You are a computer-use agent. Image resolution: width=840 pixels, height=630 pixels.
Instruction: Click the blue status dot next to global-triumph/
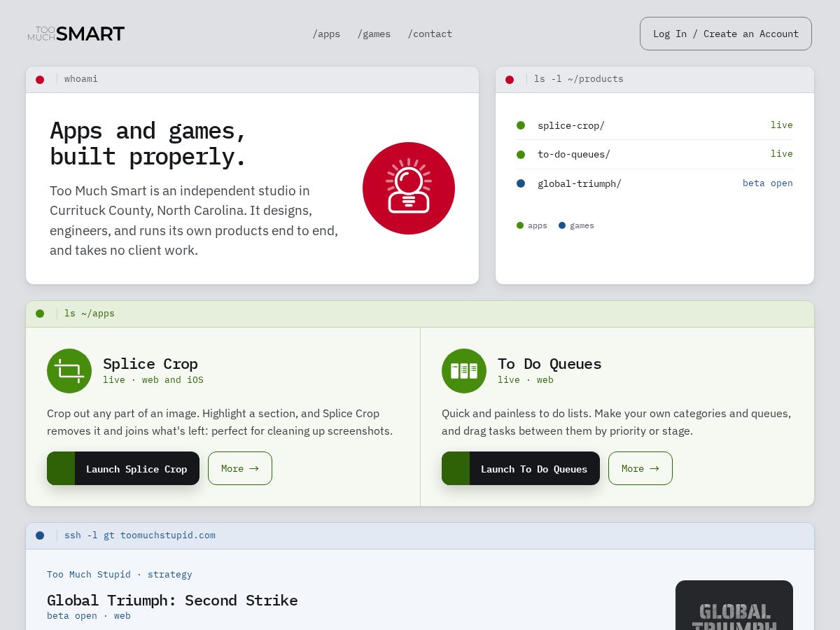point(521,183)
